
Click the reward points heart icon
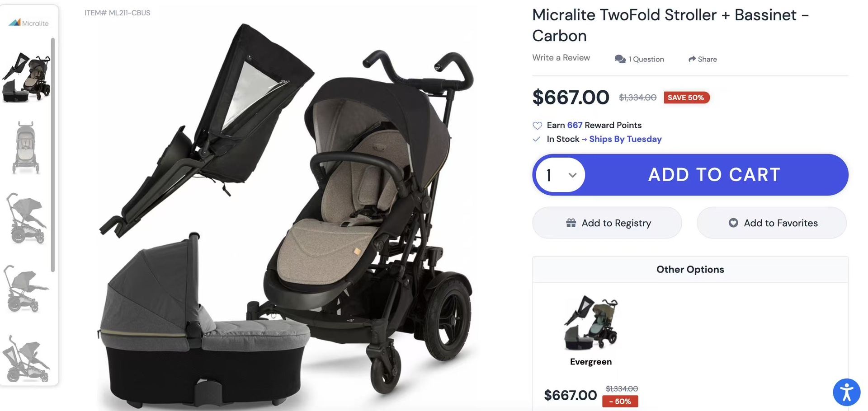(537, 126)
